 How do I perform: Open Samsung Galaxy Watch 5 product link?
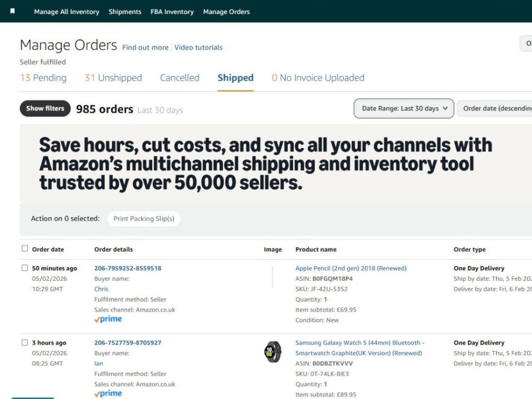[360, 348]
